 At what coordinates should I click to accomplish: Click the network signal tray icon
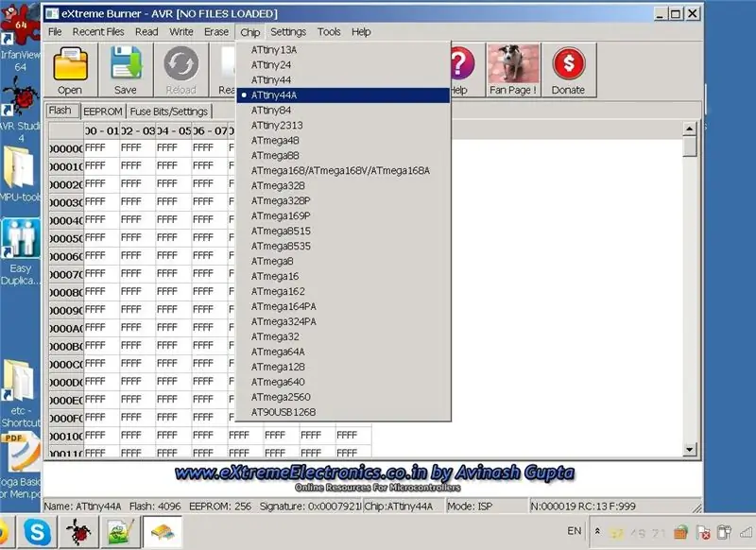point(747,532)
